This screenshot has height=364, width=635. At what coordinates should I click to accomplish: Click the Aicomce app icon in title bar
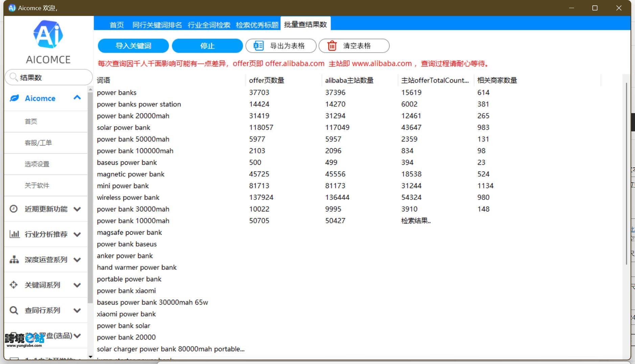click(12, 8)
